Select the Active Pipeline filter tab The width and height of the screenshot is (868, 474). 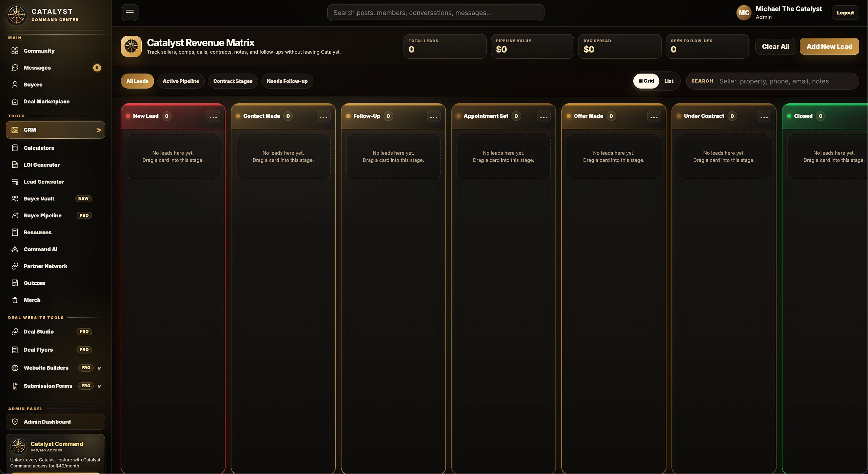click(181, 81)
